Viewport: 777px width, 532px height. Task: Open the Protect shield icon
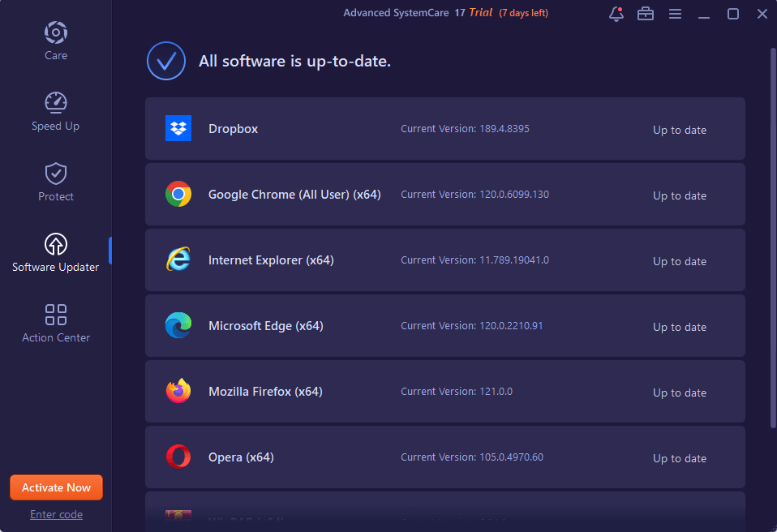point(56,174)
